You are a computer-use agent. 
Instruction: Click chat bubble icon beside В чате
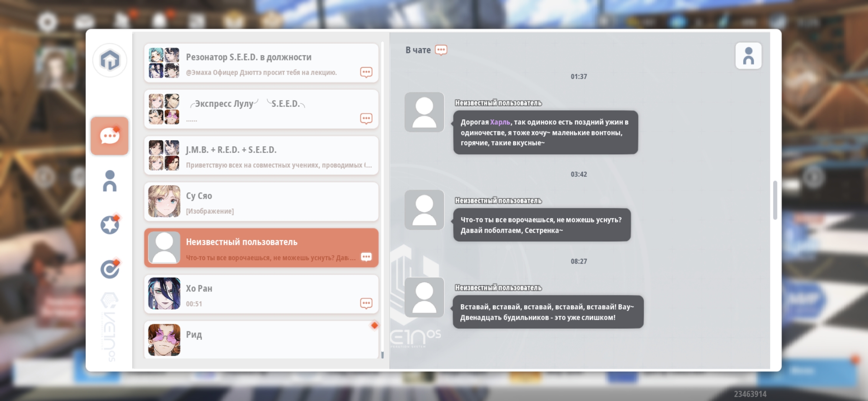click(x=441, y=50)
